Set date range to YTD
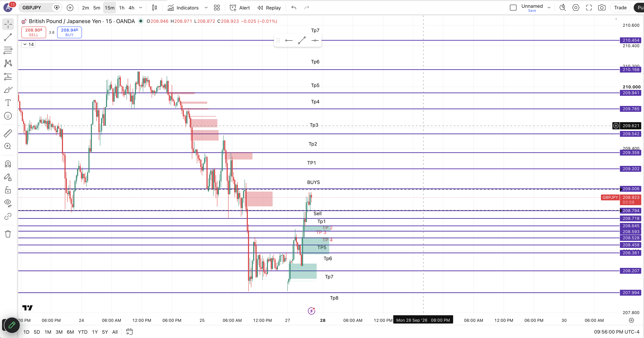Image resolution: width=644 pixels, height=338 pixels. pyautogui.click(x=83, y=332)
